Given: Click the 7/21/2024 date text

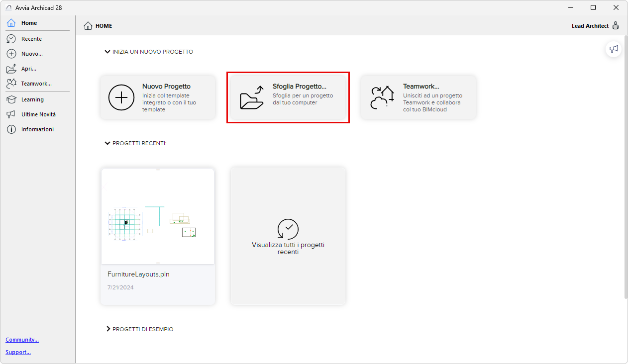Looking at the screenshot, I should coord(120,287).
